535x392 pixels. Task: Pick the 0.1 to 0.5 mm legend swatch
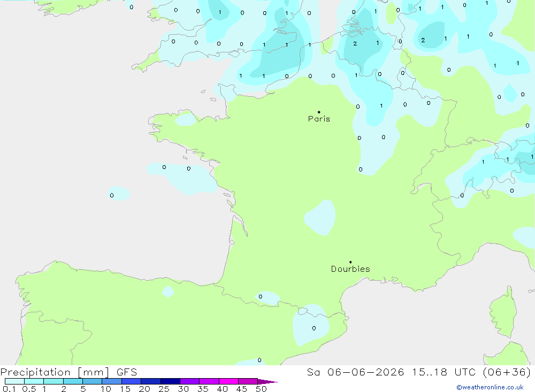(14, 381)
